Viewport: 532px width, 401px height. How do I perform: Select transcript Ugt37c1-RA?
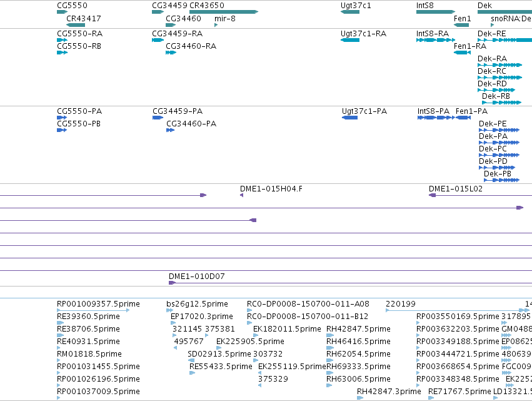[363, 34]
